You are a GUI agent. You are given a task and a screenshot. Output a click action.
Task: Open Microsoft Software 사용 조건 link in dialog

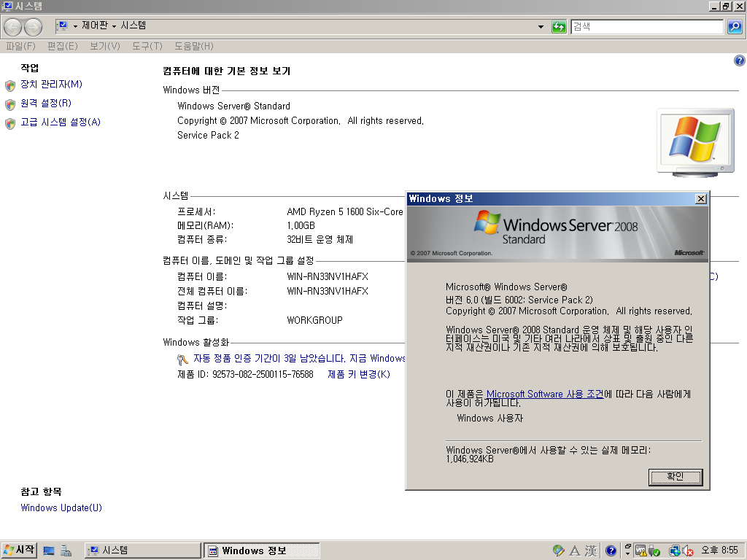545,394
